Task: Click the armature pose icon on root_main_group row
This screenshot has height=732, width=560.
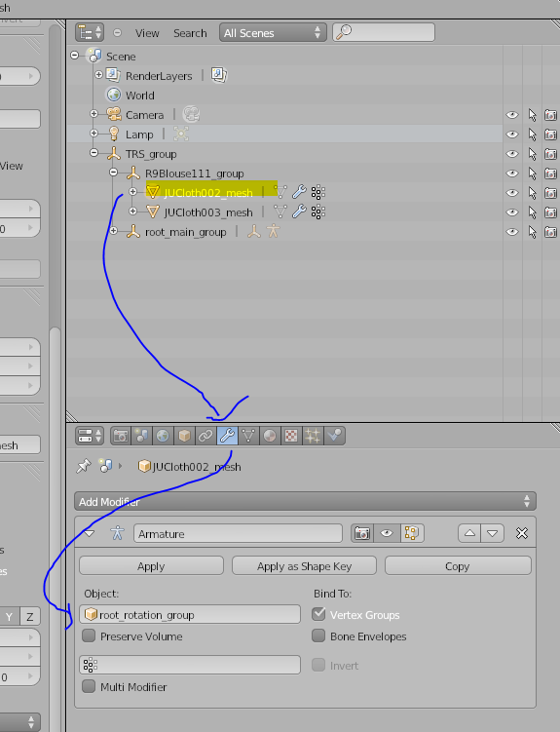Action: click(x=274, y=231)
